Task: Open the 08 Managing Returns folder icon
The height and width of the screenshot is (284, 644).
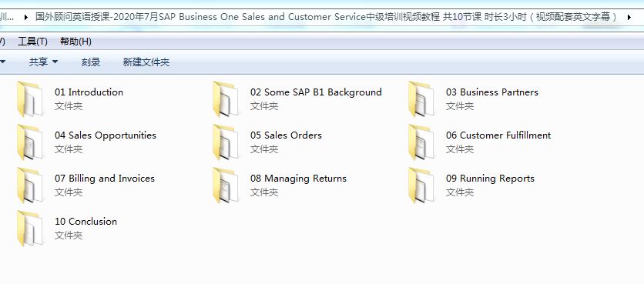Action: tap(226, 185)
